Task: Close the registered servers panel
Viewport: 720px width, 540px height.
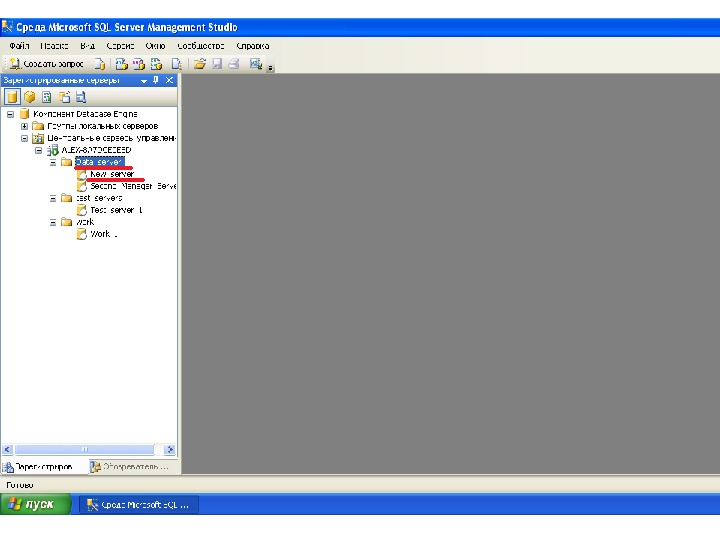Action: 169,80
